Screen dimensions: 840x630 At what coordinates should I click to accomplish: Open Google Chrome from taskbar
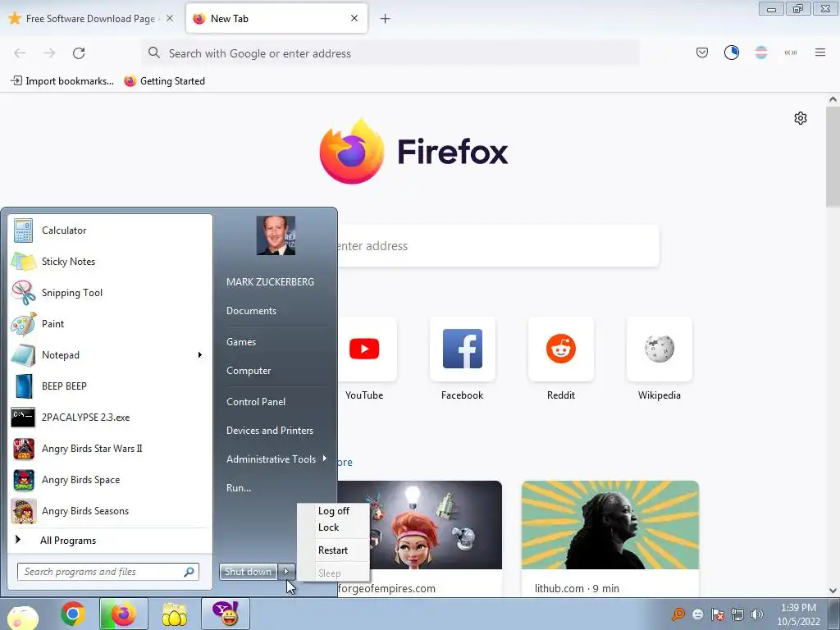coord(73,614)
